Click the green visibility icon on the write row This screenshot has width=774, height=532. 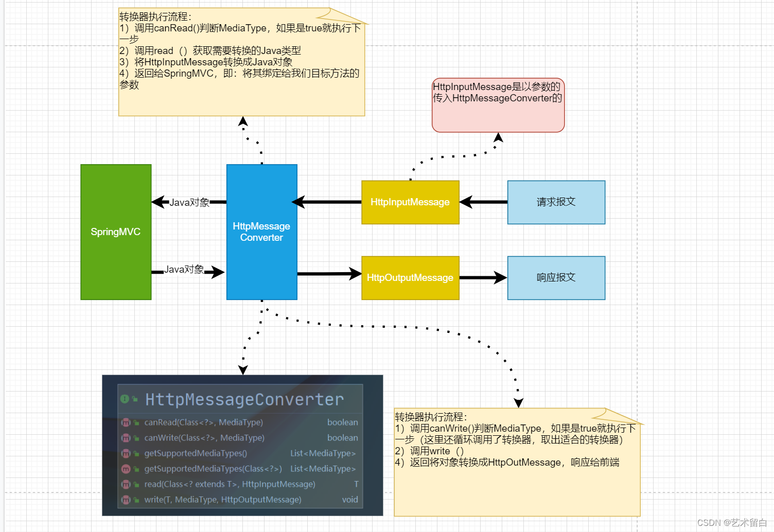click(x=136, y=500)
